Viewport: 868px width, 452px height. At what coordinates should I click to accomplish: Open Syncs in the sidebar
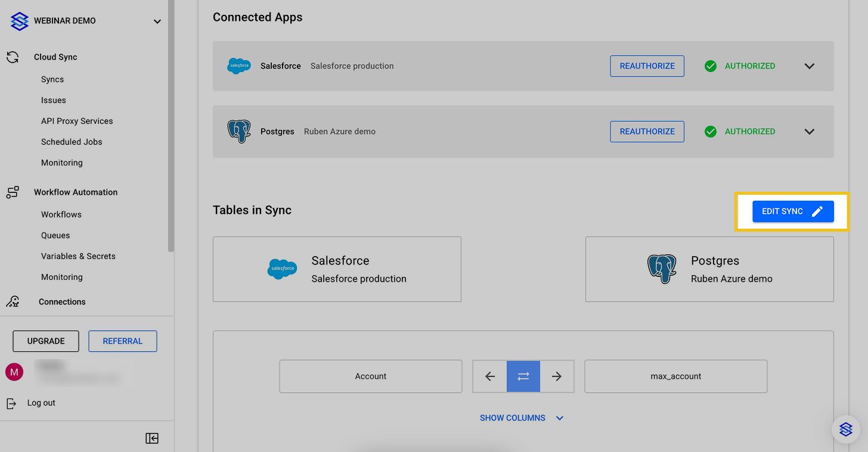click(x=52, y=79)
